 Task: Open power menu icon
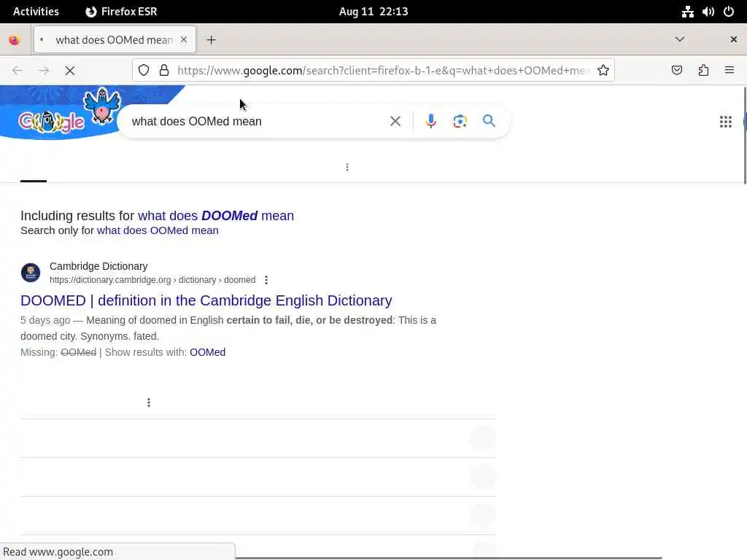click(x=729, y=12)
